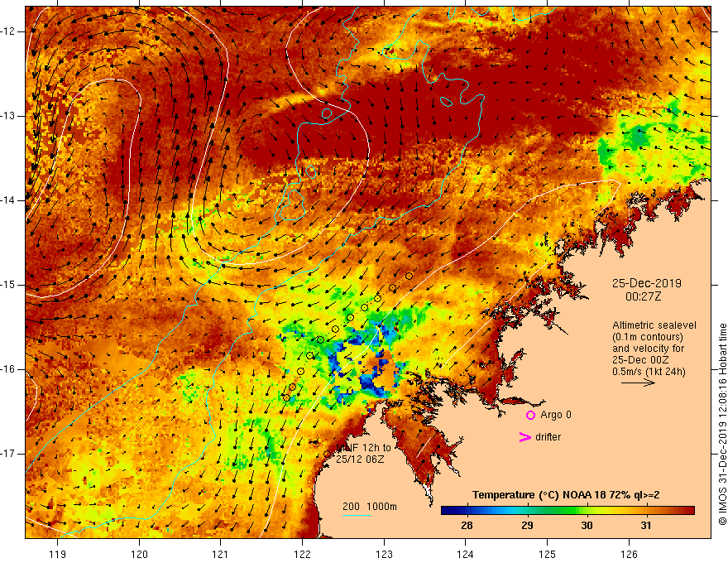This screenshot has height=563, width=728.
Task: Click the "25-Dec 00Z" caption line
Action: coord(640,360)
